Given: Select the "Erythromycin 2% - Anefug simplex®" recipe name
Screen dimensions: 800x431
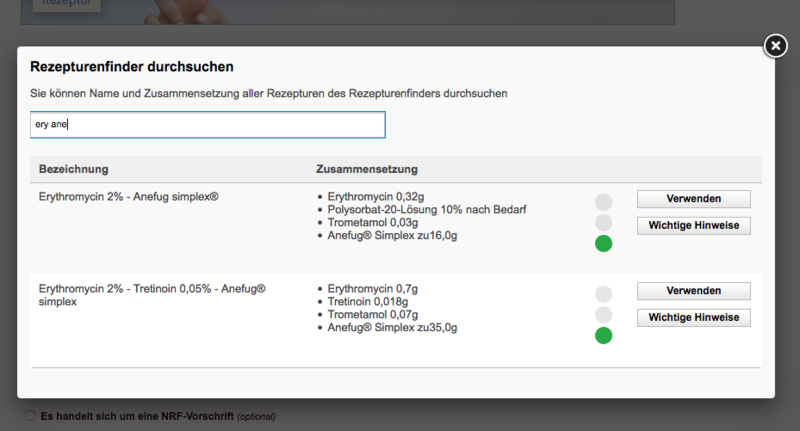Looking at the screenshot, I should tap(128, 197).
